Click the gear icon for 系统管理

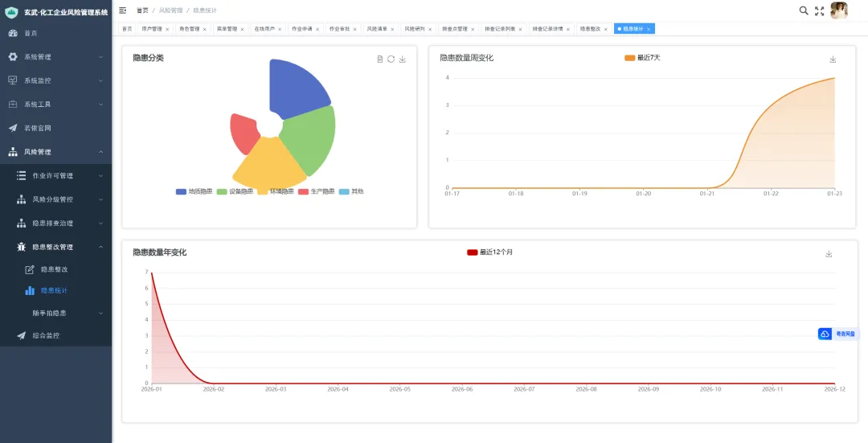tap(13, 57)
